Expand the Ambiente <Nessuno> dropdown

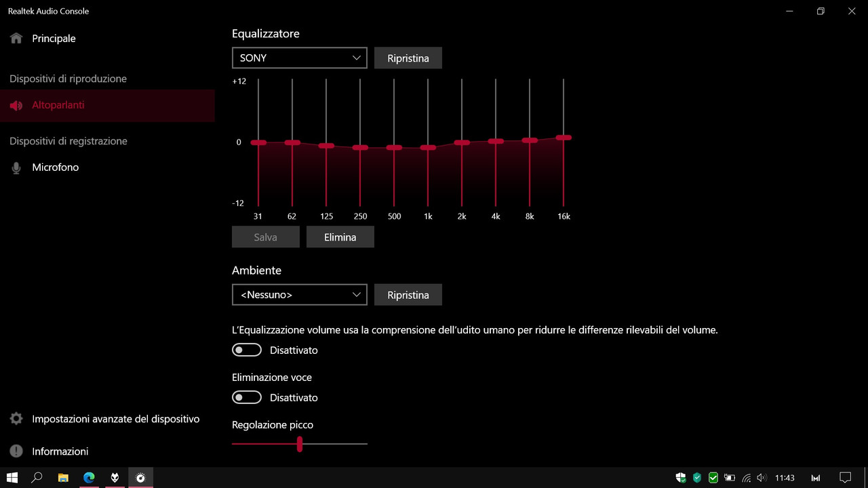pos(300,295)
